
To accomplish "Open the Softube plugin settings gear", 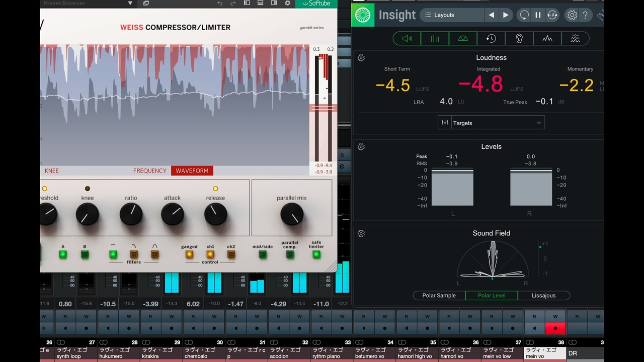I will pos(287,3).
